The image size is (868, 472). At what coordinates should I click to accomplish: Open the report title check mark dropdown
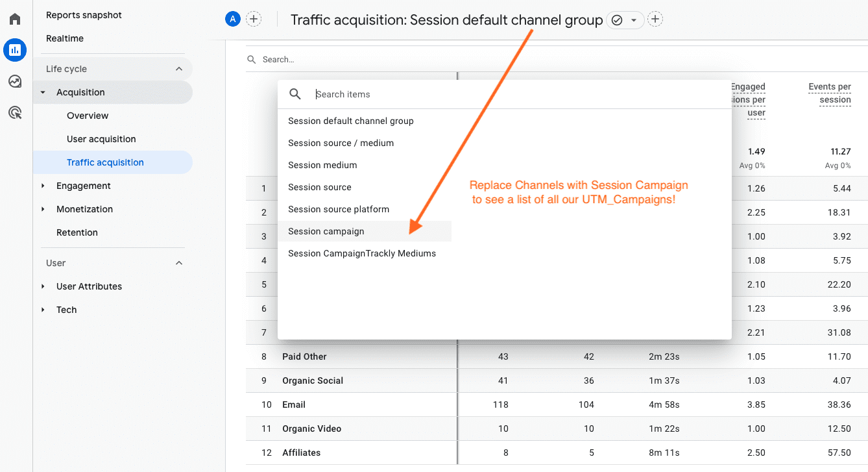tap(625, 20)
